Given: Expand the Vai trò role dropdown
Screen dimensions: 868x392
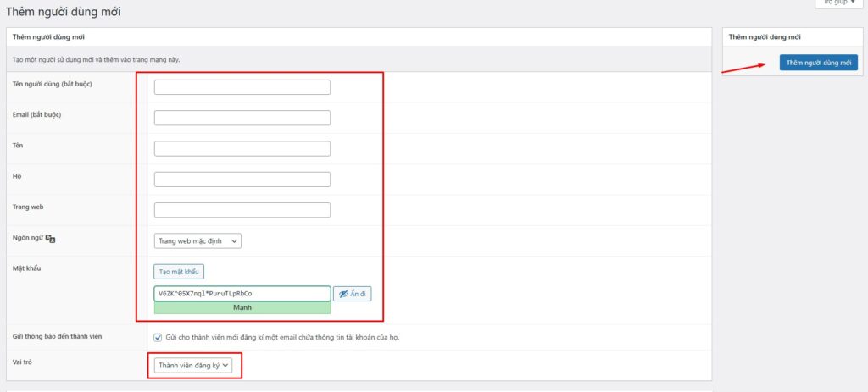Looking at the screenshot, I should (193, 365).
